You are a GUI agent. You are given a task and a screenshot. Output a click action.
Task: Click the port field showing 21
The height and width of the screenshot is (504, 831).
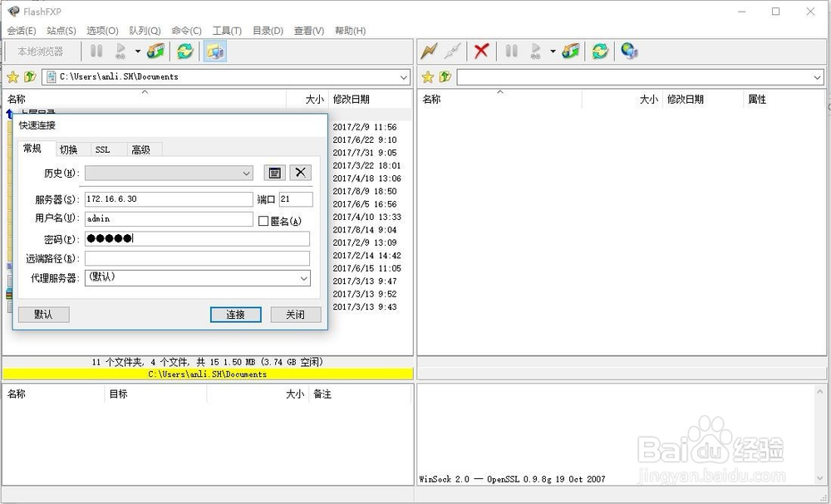[x=296, y=199]
